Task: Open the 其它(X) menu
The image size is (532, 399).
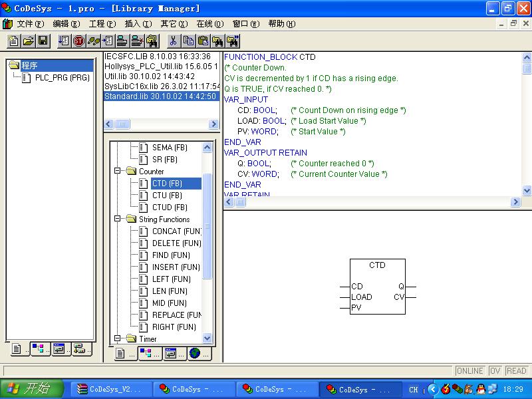Action: pyautogui.click(x=174, y=24)
